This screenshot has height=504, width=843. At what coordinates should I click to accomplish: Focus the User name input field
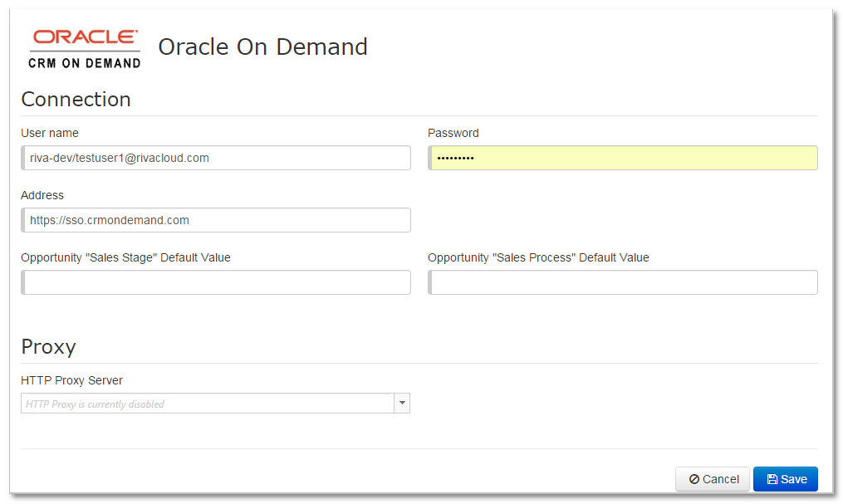tap(216, 158)
